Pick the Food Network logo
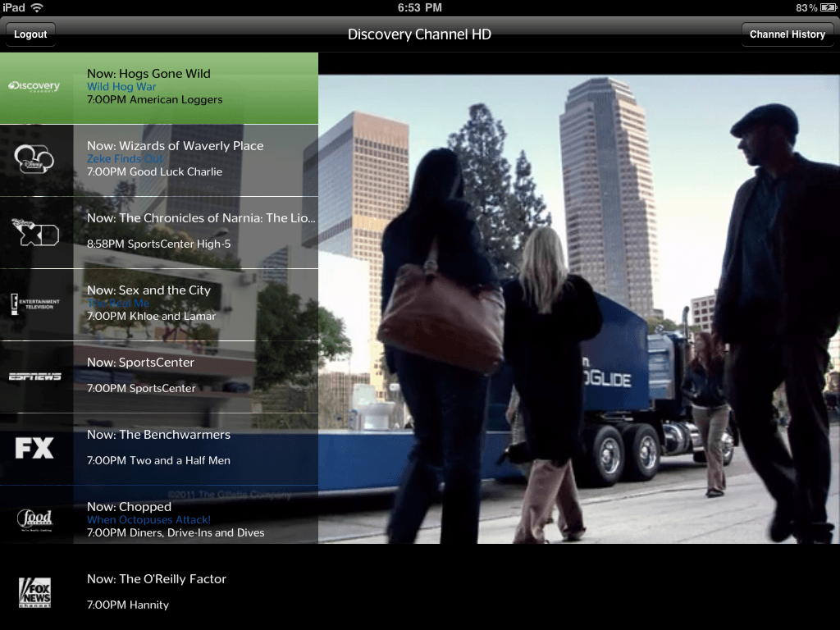Screen dimensions: 840x630 (x=34, y=520)
